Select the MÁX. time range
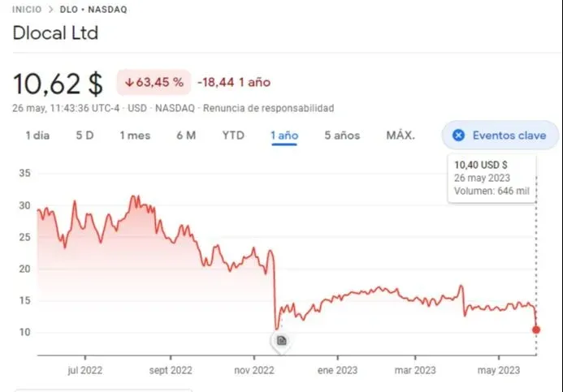Screen dimensions: 563x392 click(401, 136)
